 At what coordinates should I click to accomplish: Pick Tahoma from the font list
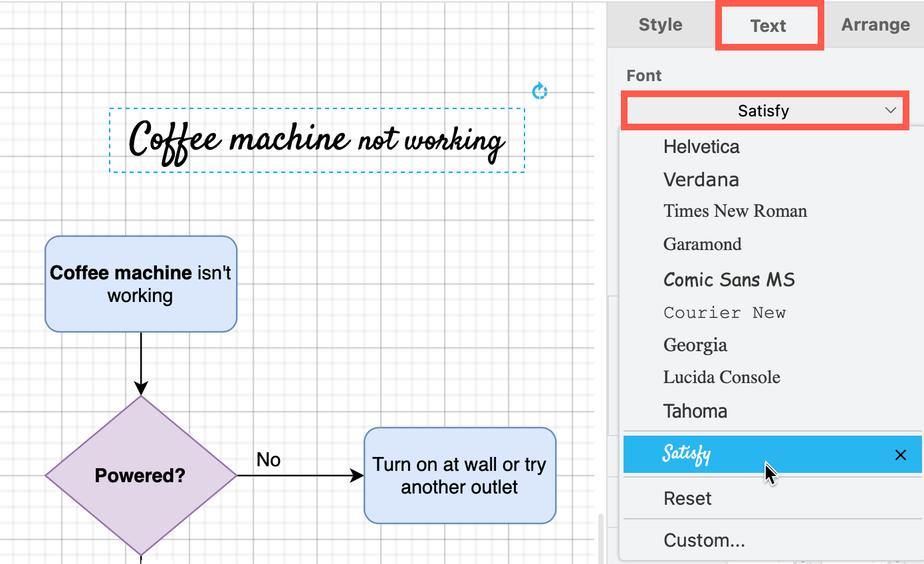[695, 411]
